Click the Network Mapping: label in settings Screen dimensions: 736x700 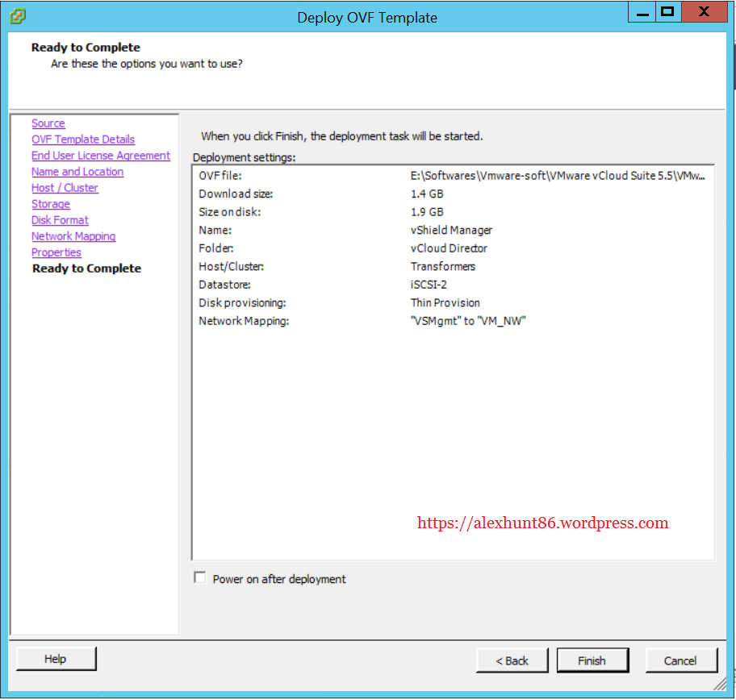(x=244, y=321)
